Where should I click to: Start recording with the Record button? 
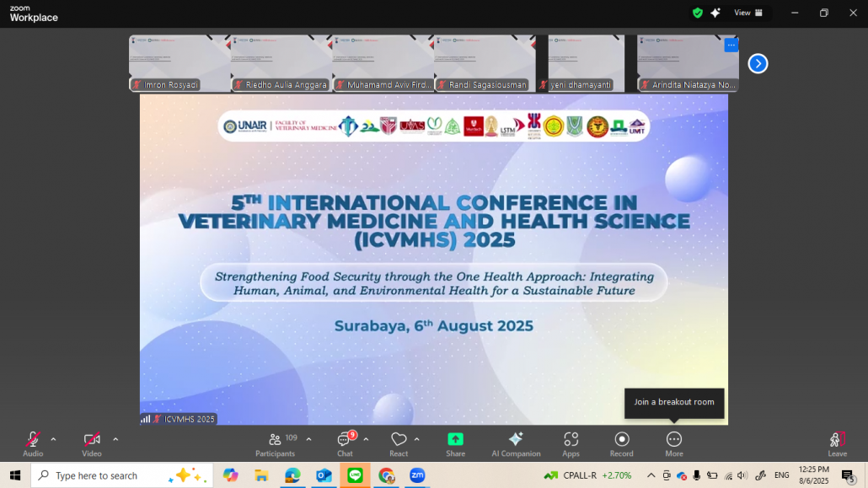click(622, 444)
